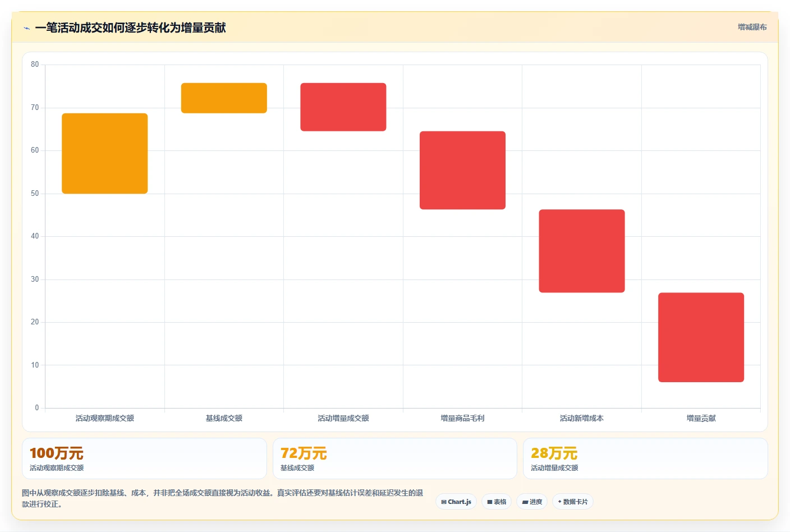Viewport: 790px width, 532px height.
Task: Open the 72万元 基线成交额 card
Action: pyautogui.click(x=395, y=458)
